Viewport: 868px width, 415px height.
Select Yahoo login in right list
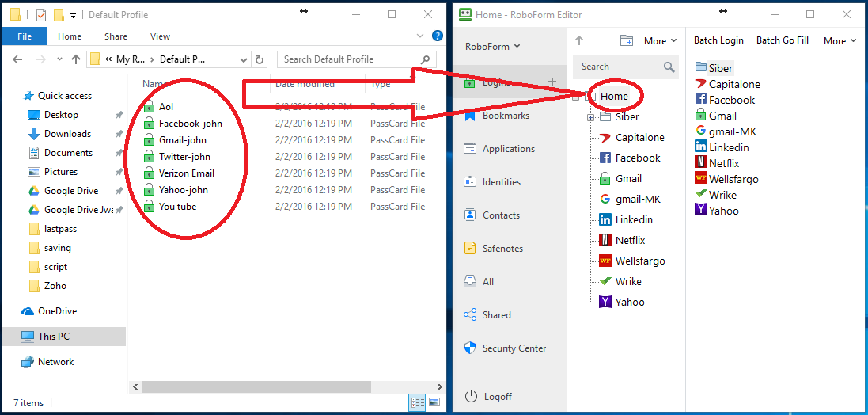[716, 211]
